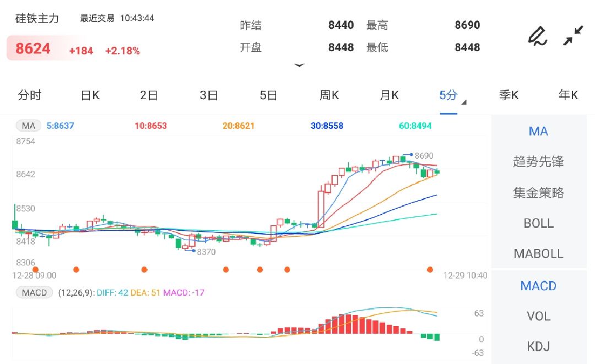The image size is (595, 364).
Task: Open the 5分 interval dropdown triangle
Action: [x=464, y=102]
